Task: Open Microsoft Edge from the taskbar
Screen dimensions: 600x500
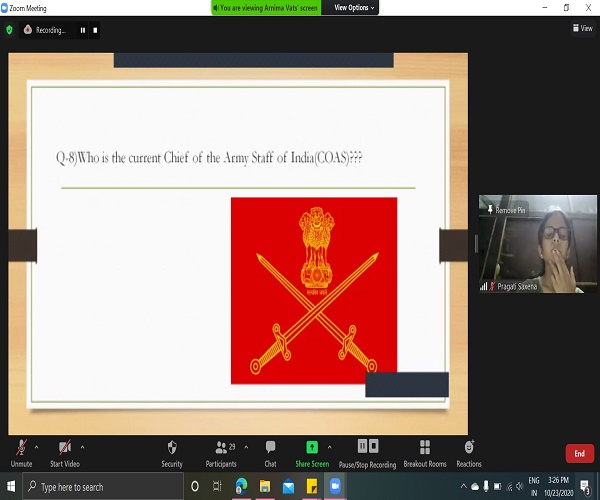Action: click(x=241, y=486)
